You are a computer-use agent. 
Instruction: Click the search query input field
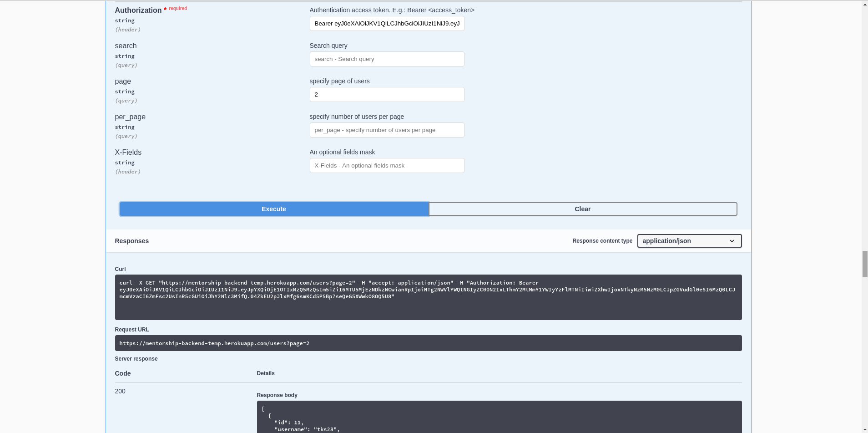coord(386,59)
